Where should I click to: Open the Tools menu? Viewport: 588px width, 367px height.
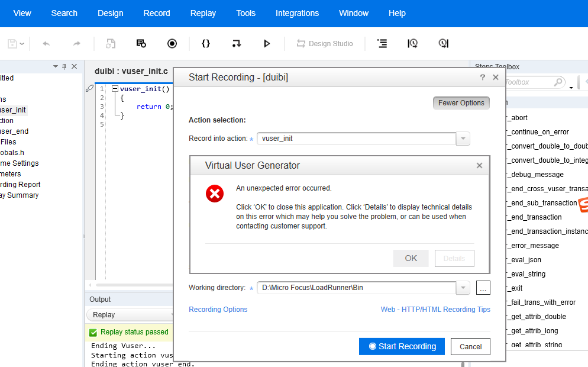pyautogui.click(x=245, y=13)
